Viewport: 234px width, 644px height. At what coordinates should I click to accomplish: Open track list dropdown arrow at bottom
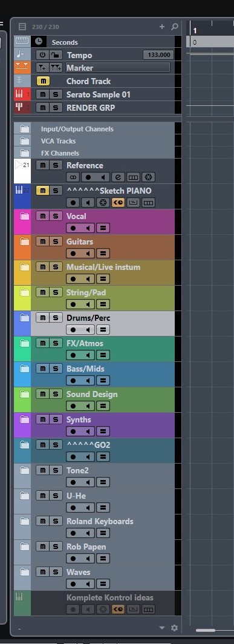(162, 628)
